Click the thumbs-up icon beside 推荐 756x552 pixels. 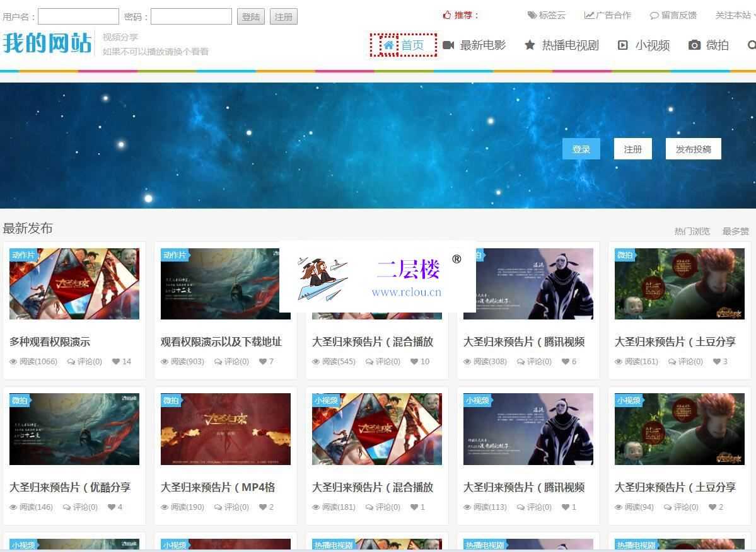click(447, 15)
